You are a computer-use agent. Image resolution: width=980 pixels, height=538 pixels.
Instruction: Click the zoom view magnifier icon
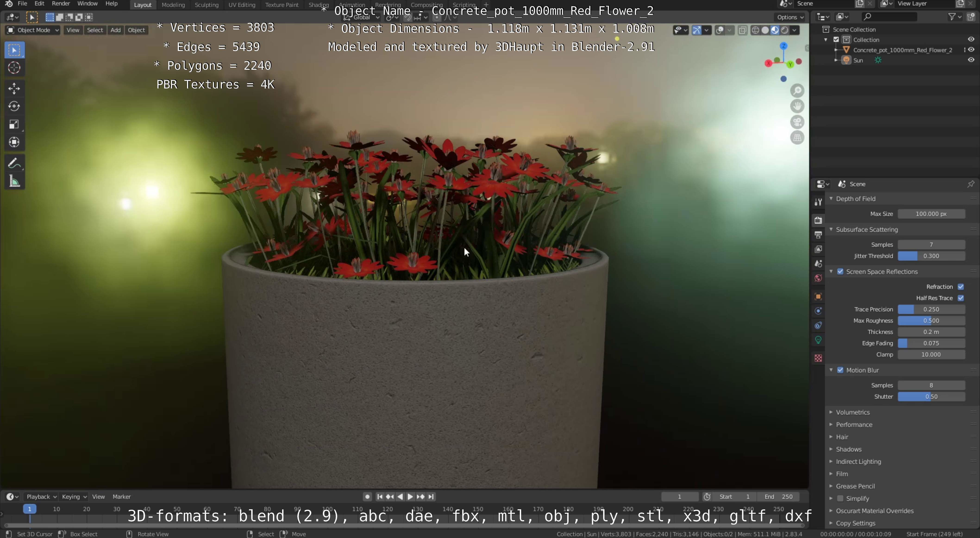[x=797, y=91]
